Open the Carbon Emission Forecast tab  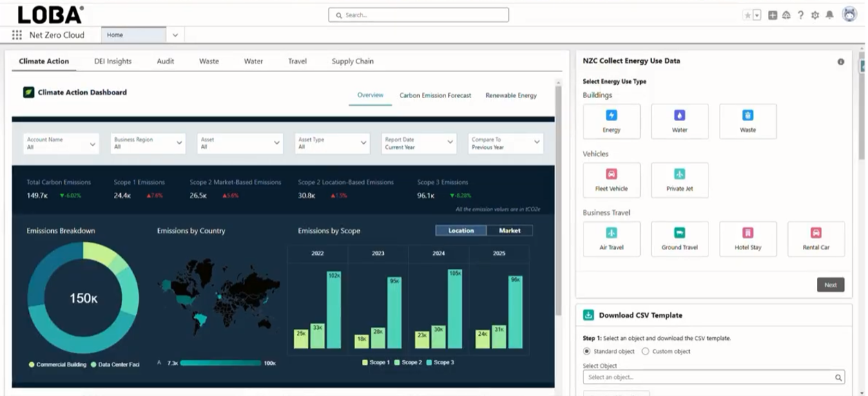tap(435, 95)
